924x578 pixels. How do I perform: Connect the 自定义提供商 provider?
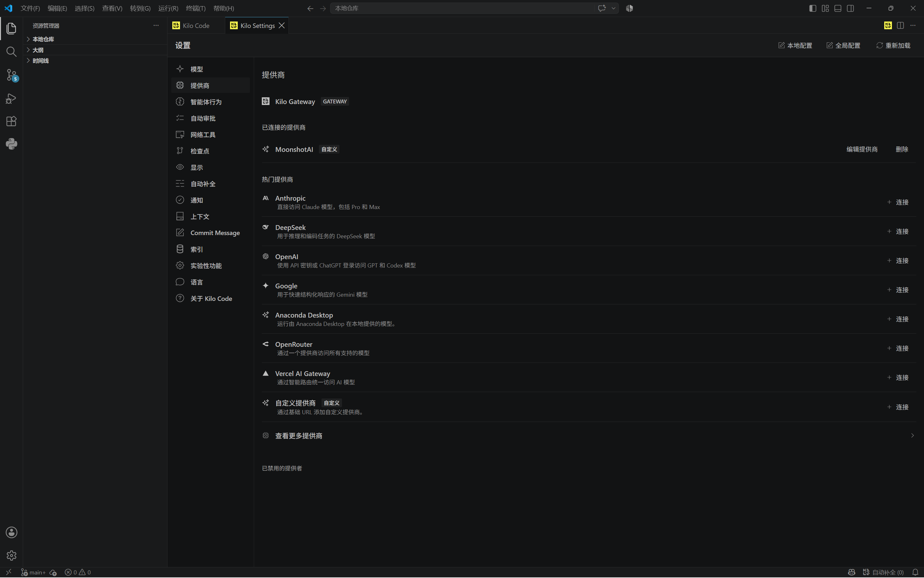898,407
